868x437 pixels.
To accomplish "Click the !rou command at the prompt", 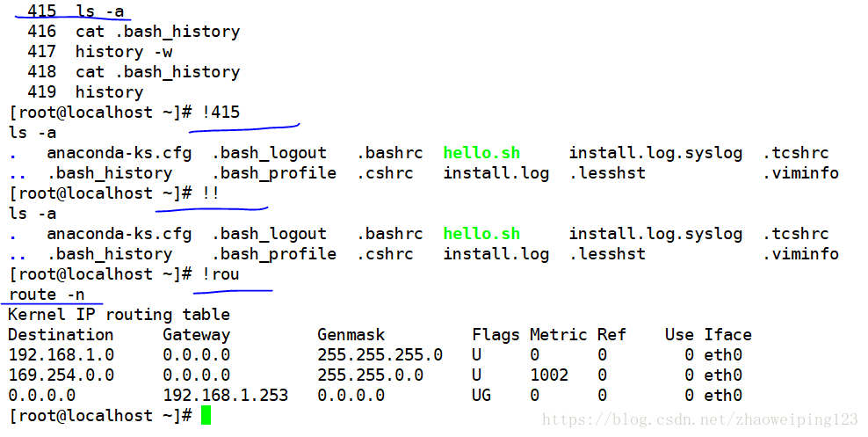I will (x=221, y=274).
